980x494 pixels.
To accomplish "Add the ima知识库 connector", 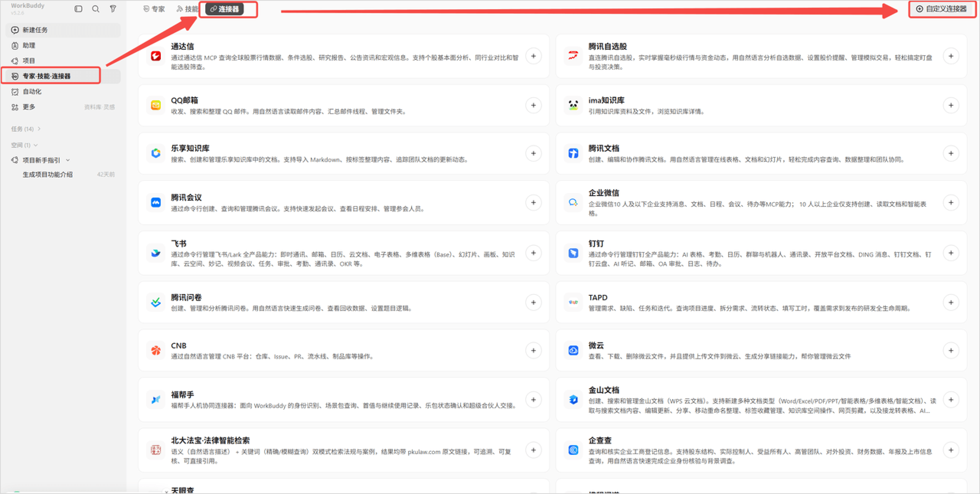I will click(x=951, y=105).
